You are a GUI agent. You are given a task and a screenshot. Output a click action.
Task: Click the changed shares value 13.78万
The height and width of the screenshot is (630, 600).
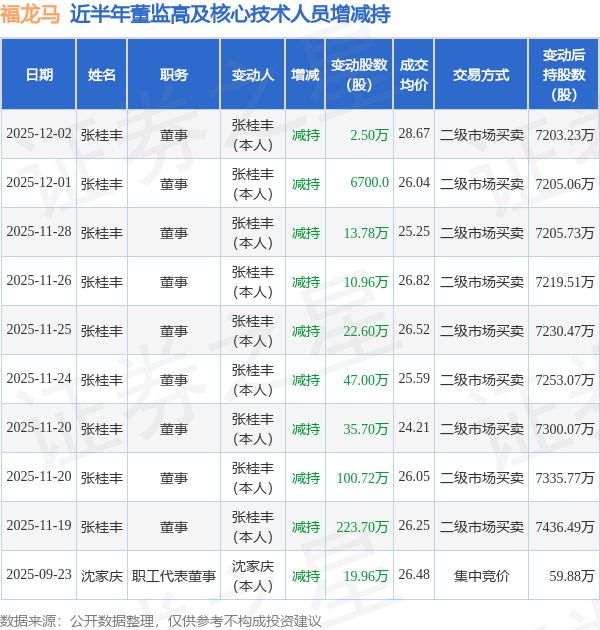click(366, 233)
